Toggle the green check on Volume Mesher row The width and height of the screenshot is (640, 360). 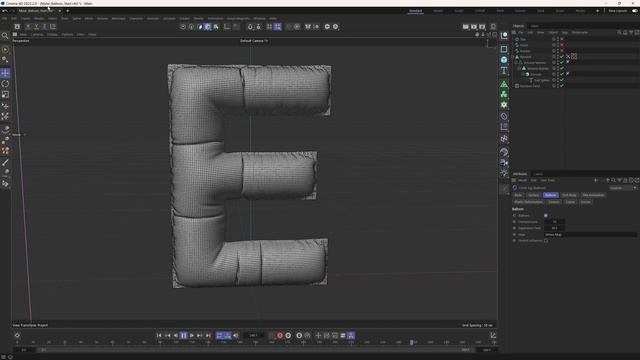pyautogui.click(x=562, y=62)
